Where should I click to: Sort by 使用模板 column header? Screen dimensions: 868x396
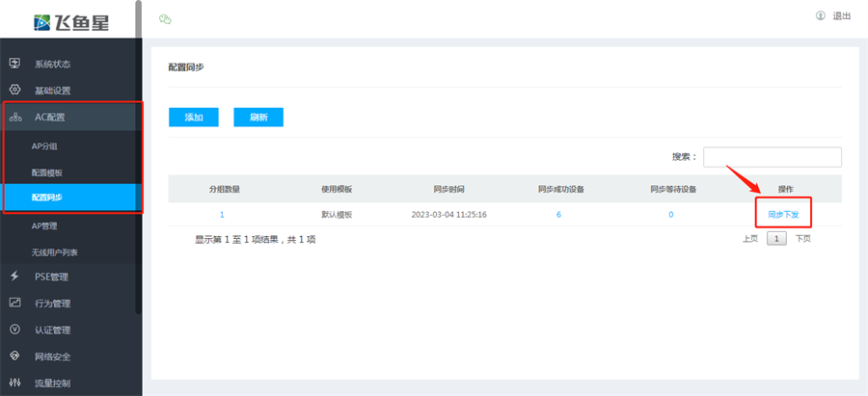(x=337, y=189)
